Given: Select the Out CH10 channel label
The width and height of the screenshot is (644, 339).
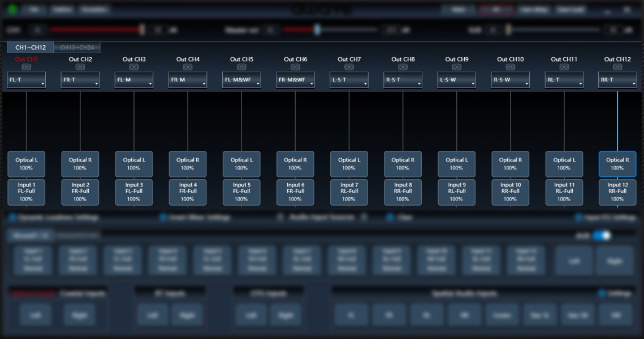Looking at the screenshot, I should [x=511, y=59].
